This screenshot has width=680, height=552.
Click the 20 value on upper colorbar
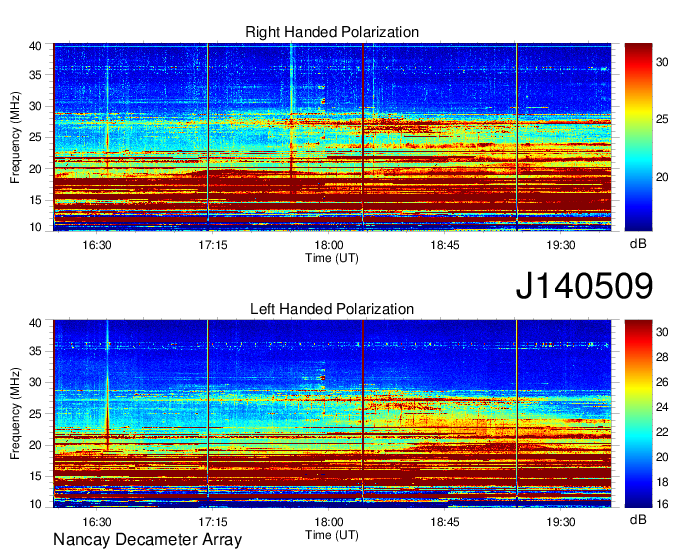point(662,177)
